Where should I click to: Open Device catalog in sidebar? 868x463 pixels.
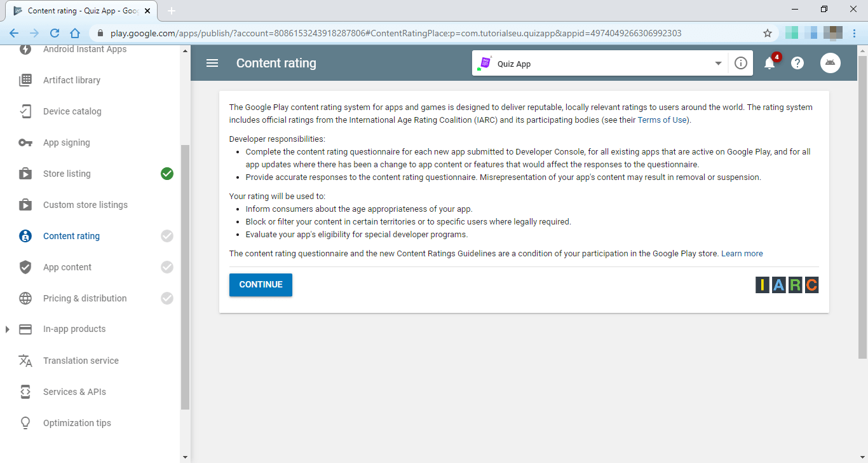coord(72,111)
